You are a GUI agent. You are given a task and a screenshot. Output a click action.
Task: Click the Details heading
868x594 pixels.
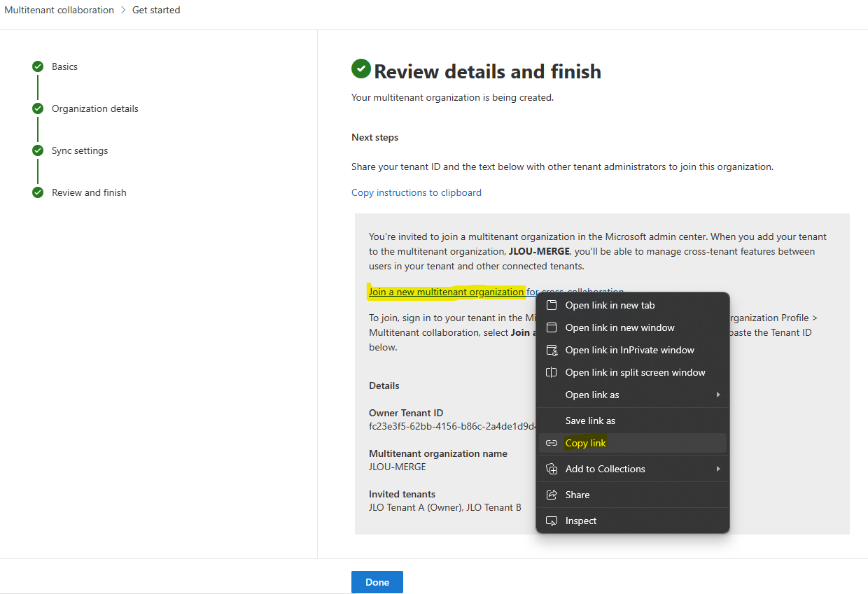(x=384, y=386)
